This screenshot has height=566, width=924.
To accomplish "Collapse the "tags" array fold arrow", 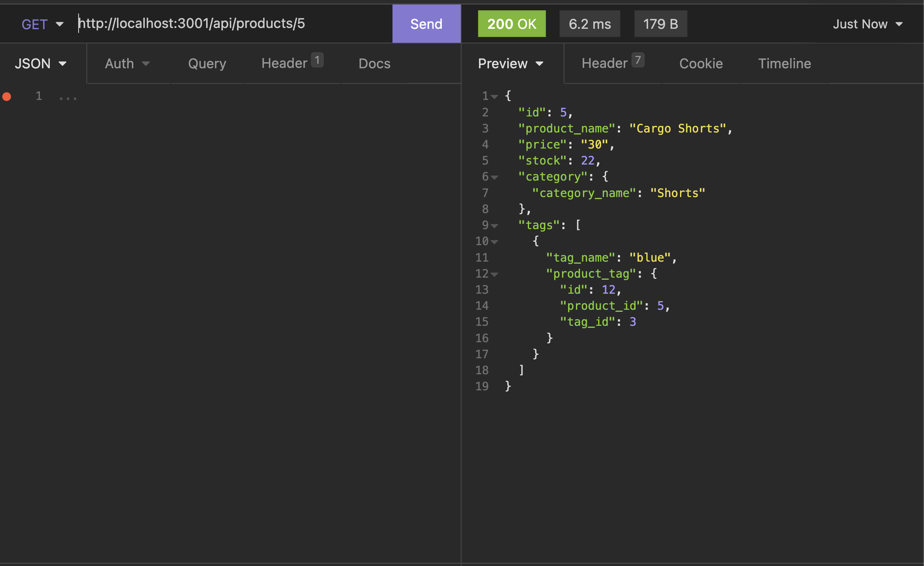I will tap(495, 225).
